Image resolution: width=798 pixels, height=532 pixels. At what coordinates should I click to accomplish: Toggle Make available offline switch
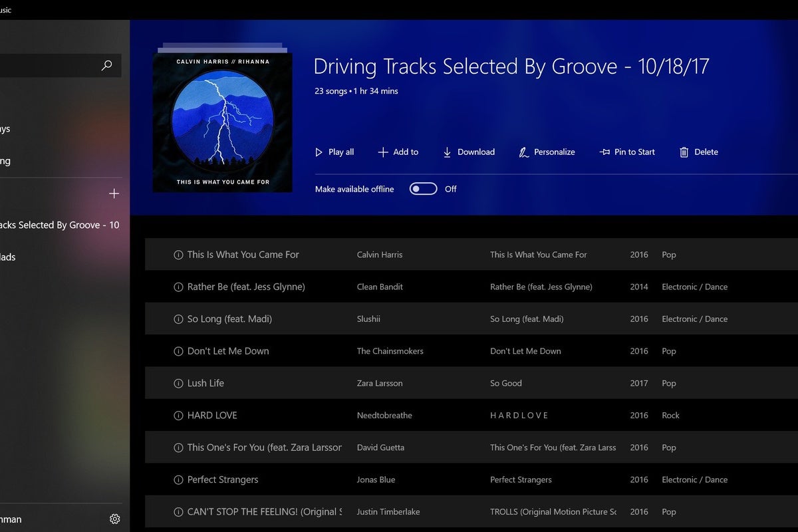pos(424,189)
